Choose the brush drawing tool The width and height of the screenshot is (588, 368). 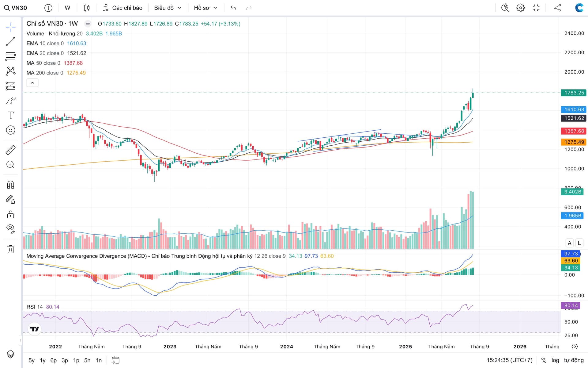(x=10, y=101)
